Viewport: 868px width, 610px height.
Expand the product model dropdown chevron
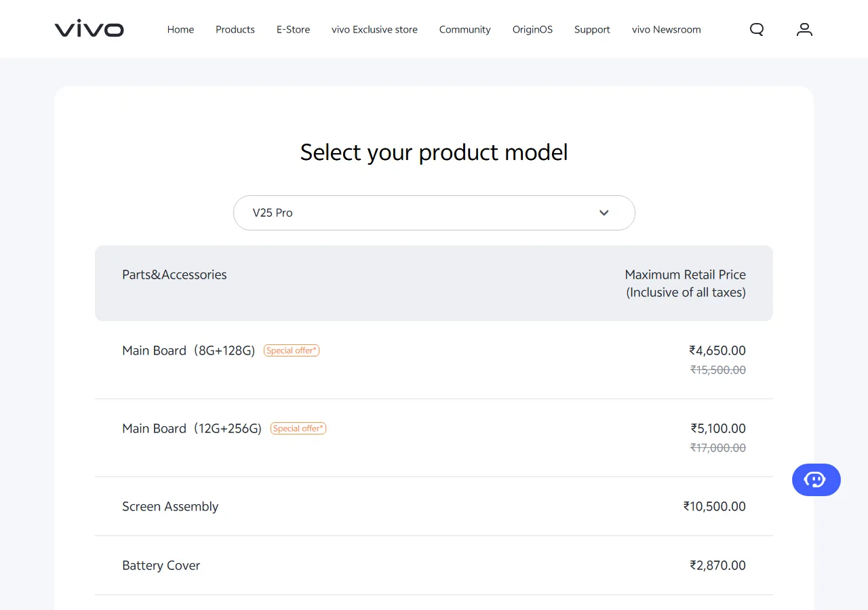click(x=604, y=213)
